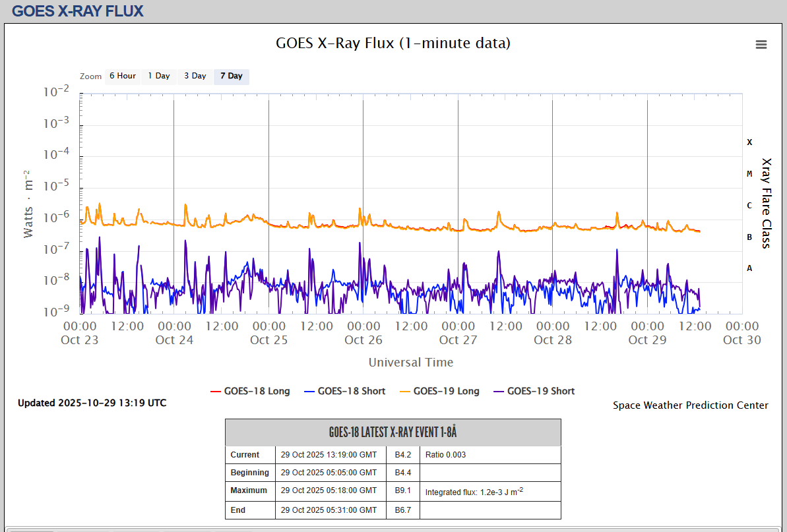Toggle GOES-18 Long series in legend
The width and height of the screenshot is (787, 532).
tap(257, 391)
